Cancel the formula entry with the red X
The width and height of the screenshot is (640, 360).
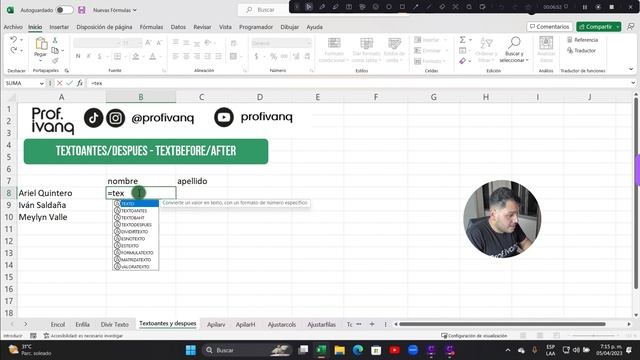click(60, 83)
